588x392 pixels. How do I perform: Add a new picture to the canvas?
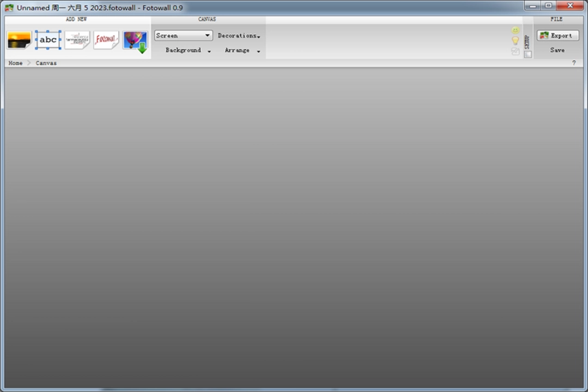[19, 39]
